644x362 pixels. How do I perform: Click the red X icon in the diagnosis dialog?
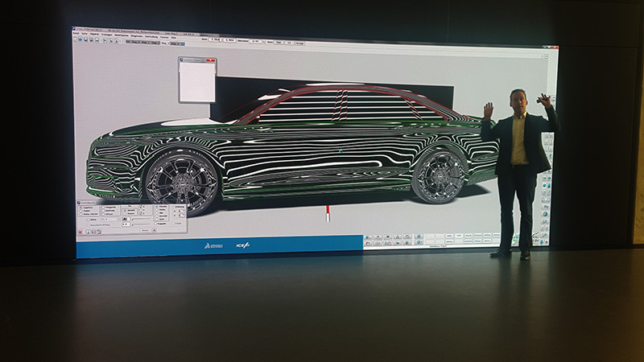click(80, 232)
